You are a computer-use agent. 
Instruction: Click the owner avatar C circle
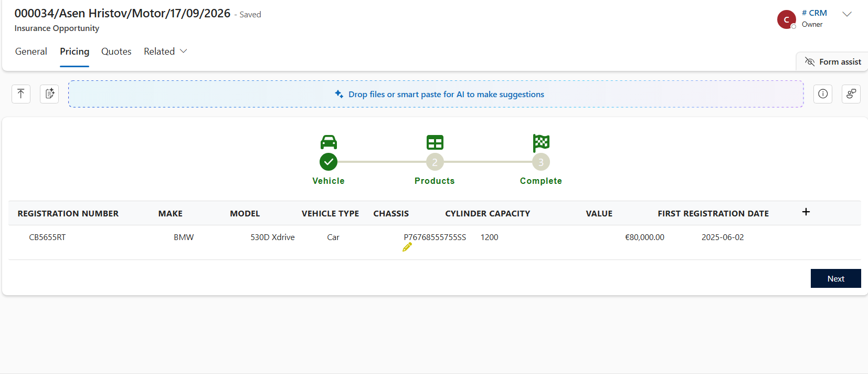click(x=786, y=19)
